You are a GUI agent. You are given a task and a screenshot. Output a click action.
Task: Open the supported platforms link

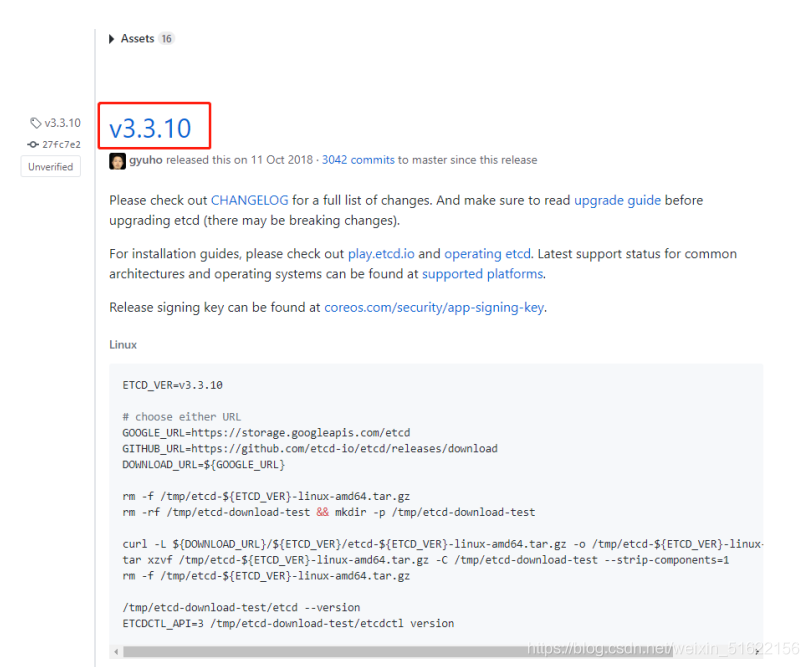click(482, 274)
